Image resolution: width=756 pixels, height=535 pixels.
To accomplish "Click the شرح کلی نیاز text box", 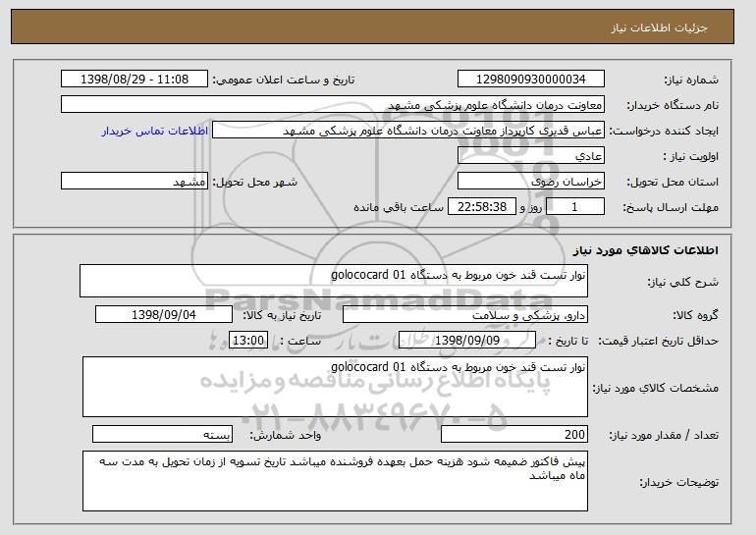I will click(x=334, y=281).
